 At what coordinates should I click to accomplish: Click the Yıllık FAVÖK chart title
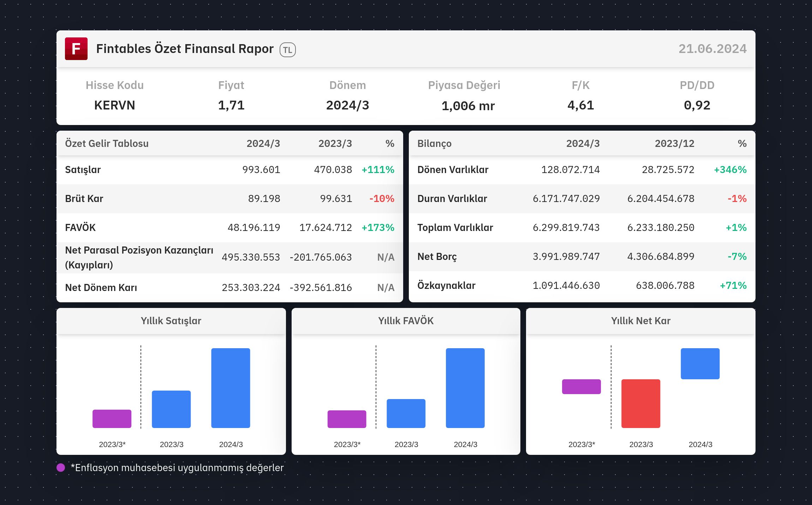click(x=406, y=321)
